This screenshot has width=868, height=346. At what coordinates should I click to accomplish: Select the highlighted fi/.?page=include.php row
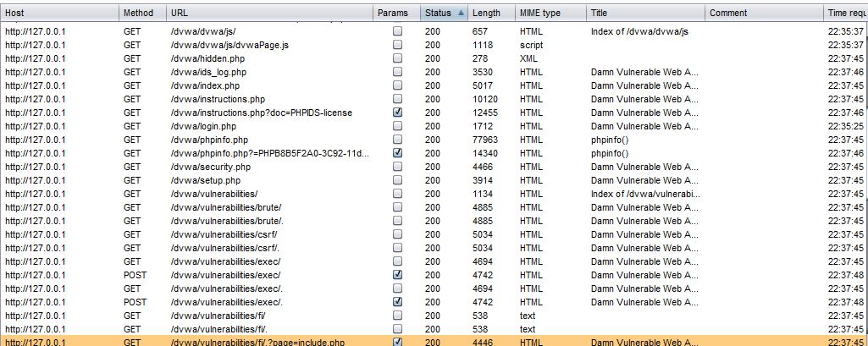[434, 342]
